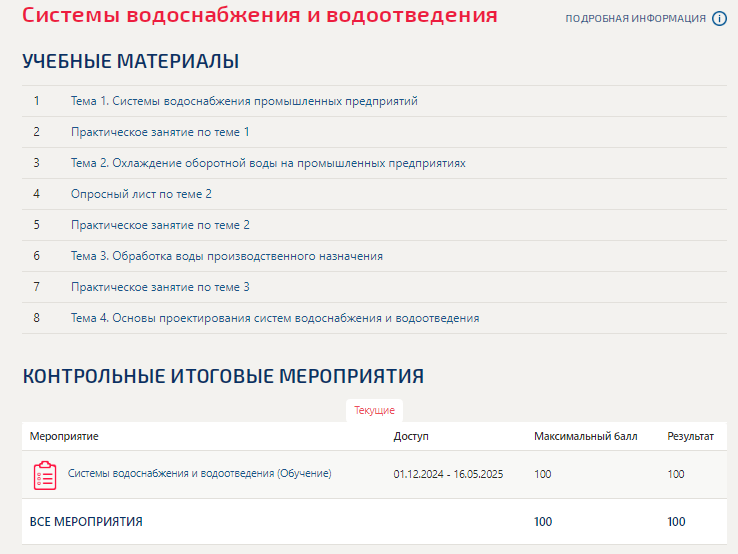
Task: Click the clipboard icon in the Обучение row
Action: (x=45, y=475)
